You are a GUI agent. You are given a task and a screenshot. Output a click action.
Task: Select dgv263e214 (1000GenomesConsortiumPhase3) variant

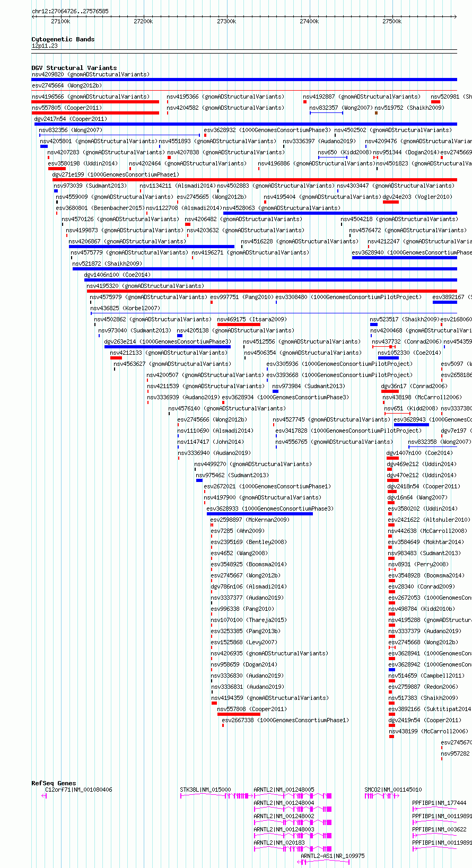pos(168,347)
